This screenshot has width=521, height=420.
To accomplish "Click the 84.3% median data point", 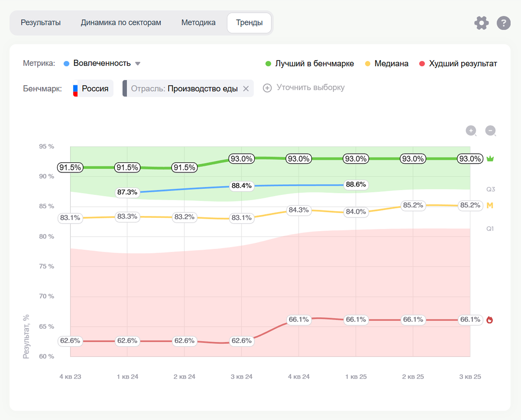I will (299, 210).
